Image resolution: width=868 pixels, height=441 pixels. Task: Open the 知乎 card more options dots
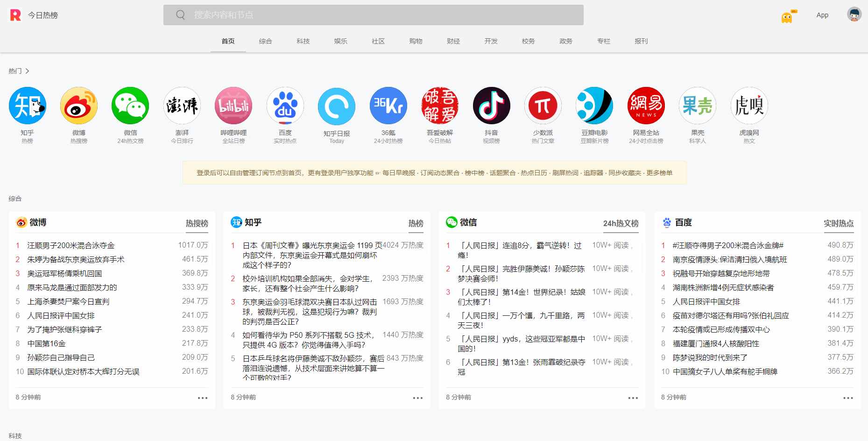coord(418,398)
